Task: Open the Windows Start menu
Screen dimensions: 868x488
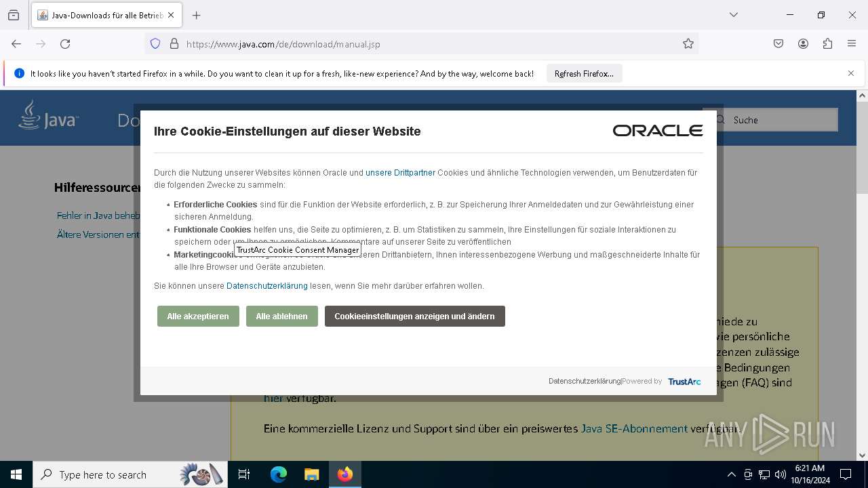Action: [16, 474]
